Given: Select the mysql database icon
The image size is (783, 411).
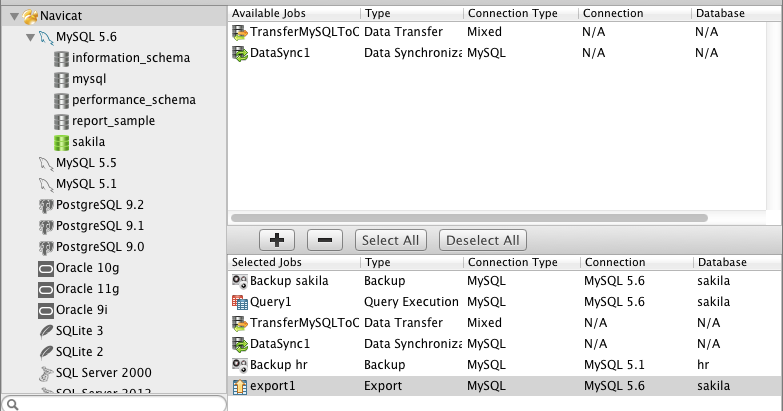Looking at the screenshot, I should pyautogui.click(x=61, y=79).
